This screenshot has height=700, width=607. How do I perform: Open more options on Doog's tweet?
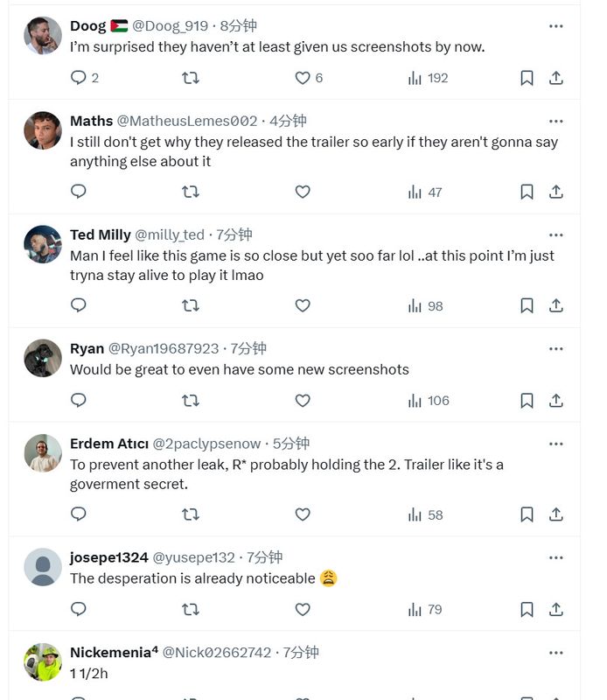[x=556, y=26]
